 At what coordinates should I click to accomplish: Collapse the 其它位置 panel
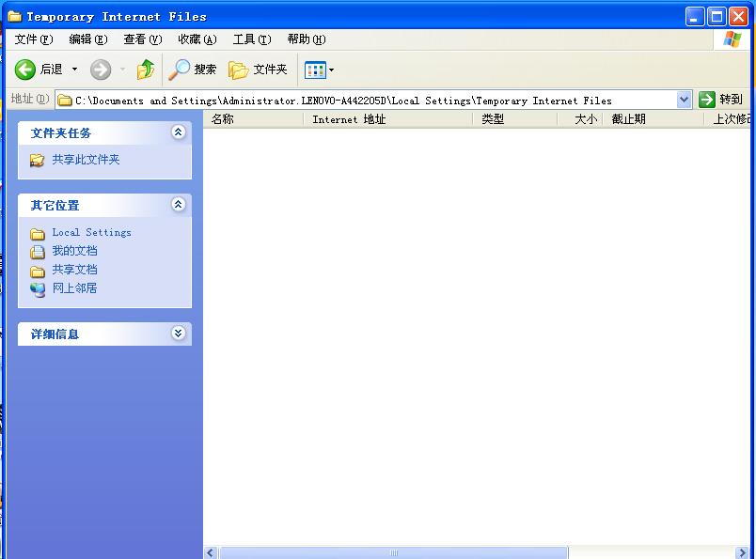coord(178,204)
